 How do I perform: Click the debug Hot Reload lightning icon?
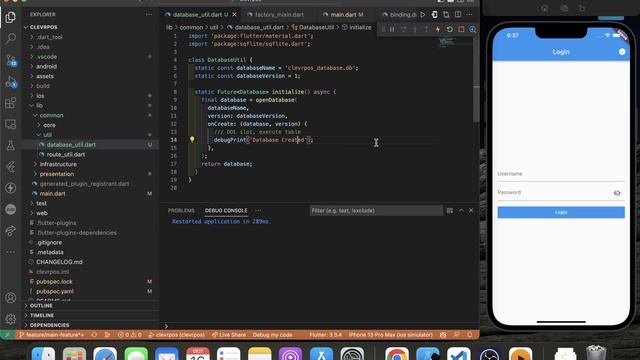point(438,29)
